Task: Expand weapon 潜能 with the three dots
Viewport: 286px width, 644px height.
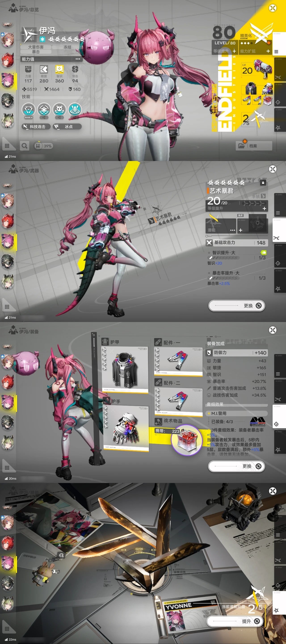Action: click(232, 230)
